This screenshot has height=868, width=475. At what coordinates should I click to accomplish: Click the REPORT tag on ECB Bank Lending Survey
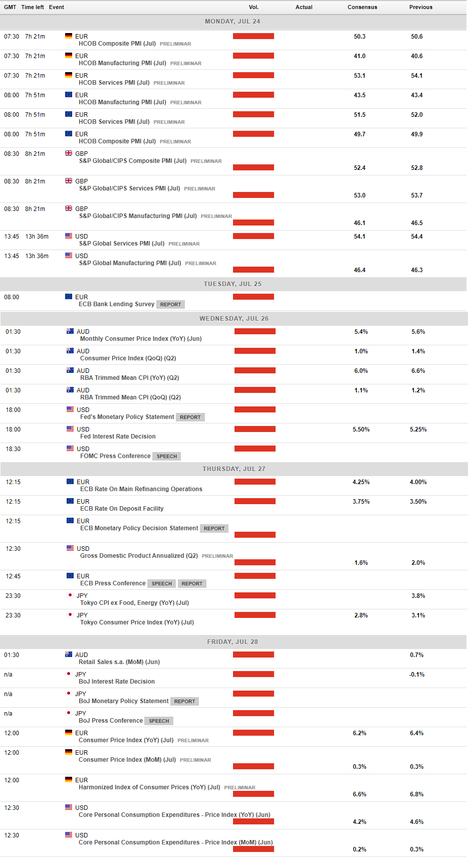click(171, 305)
